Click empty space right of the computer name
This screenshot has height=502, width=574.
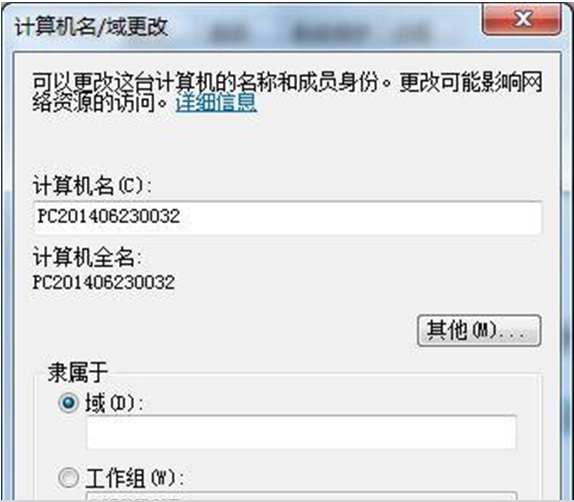pyautogui.click(x=361, y=217)
